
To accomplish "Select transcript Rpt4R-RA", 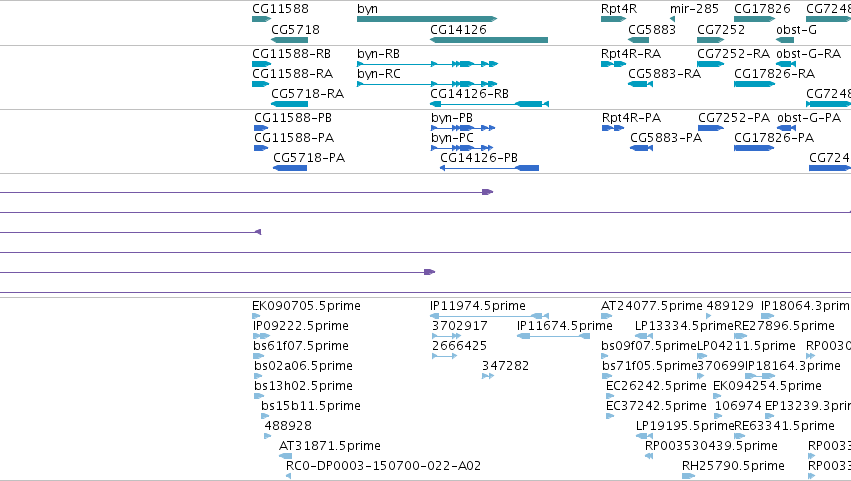I will [631, 54].
